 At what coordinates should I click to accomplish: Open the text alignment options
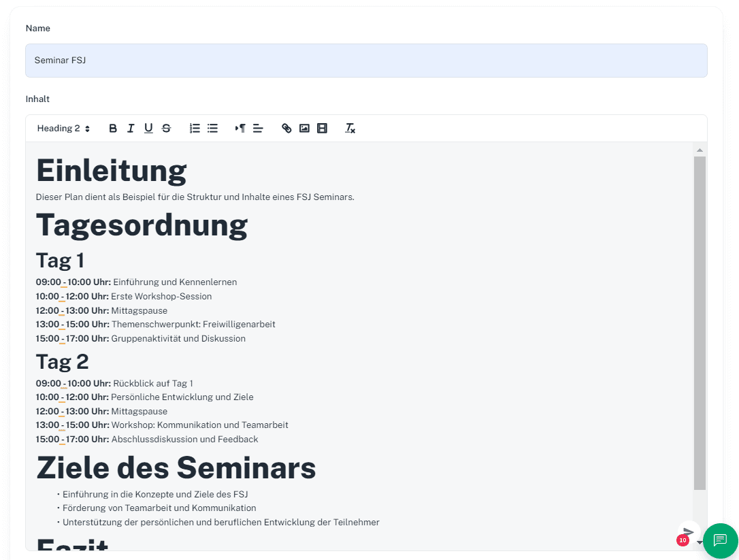coord(258,128)
